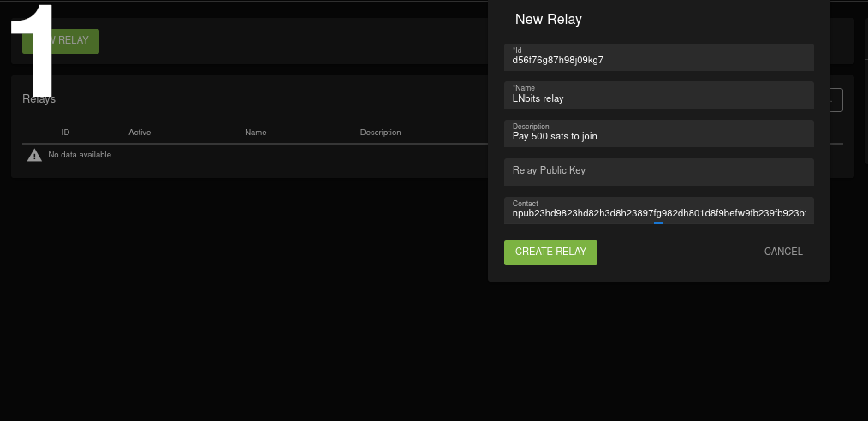Click the Name column header in table

pos(255,133)
